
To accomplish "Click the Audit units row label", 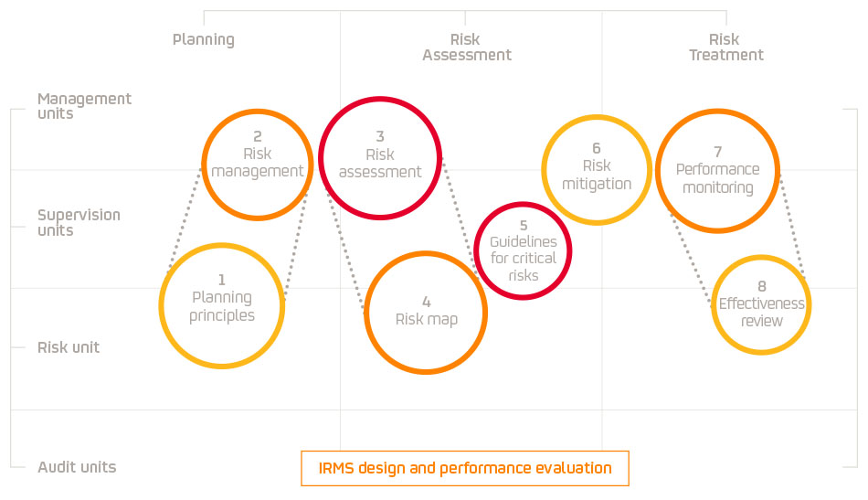I will [x=77, y=467].
